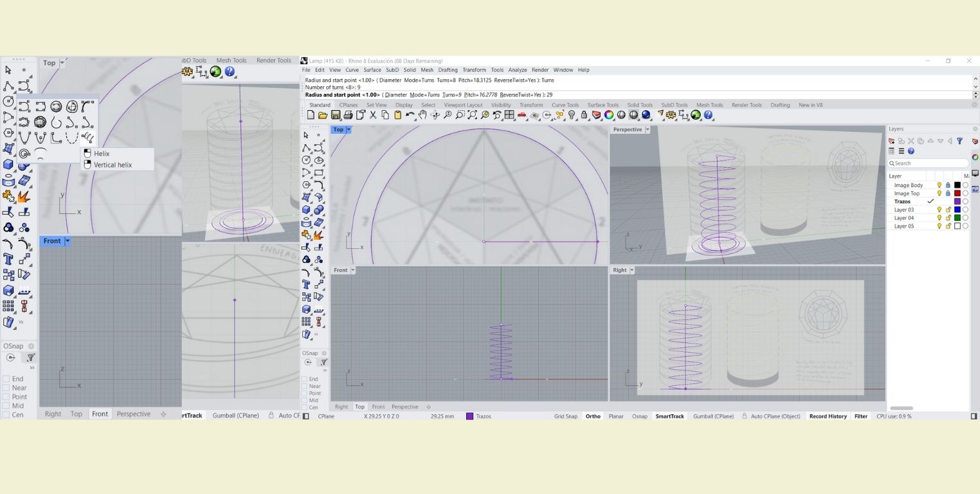Open the Top viewport title dropdown in main window
This screenshot has width=980, height=494.
click(349, 129)
